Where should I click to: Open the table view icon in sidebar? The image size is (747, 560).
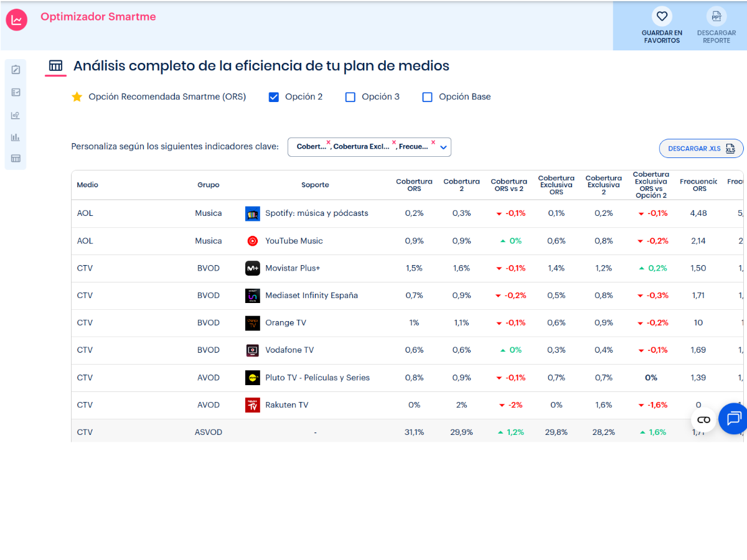tap(16, 159)
